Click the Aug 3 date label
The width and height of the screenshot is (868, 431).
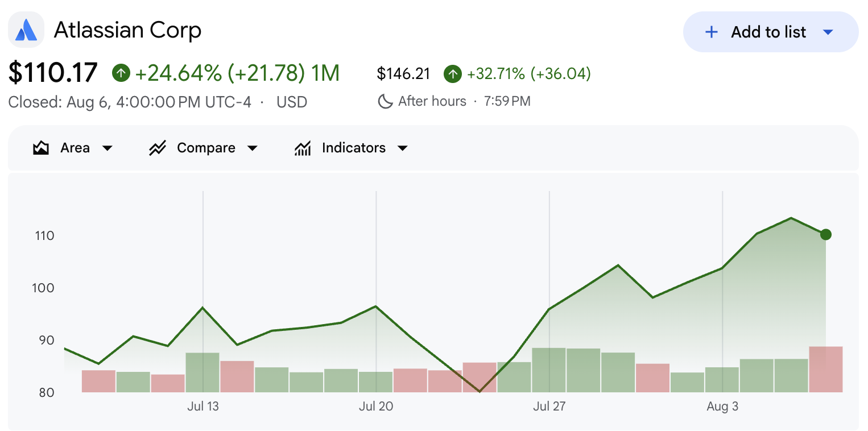[x=722, y=407]
